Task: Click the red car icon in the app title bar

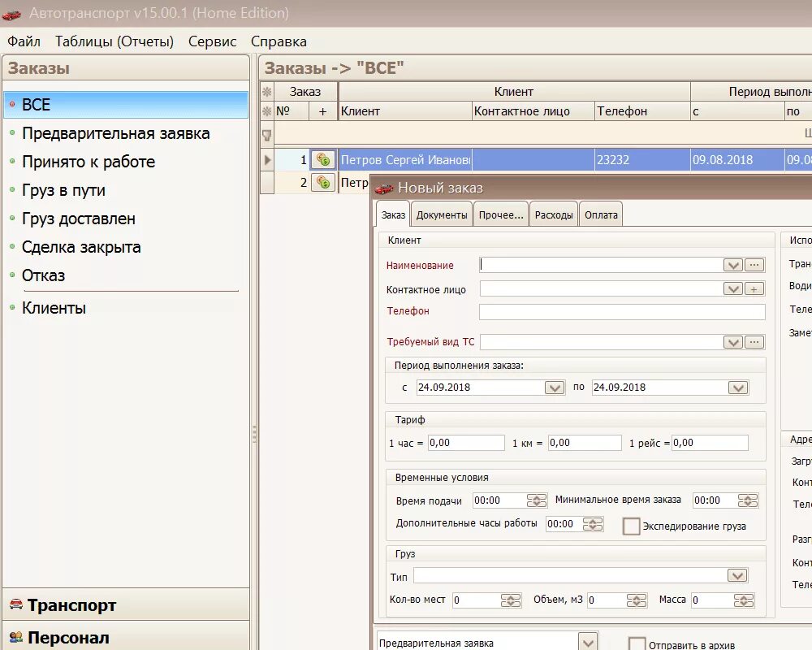Action: point(11,14)
